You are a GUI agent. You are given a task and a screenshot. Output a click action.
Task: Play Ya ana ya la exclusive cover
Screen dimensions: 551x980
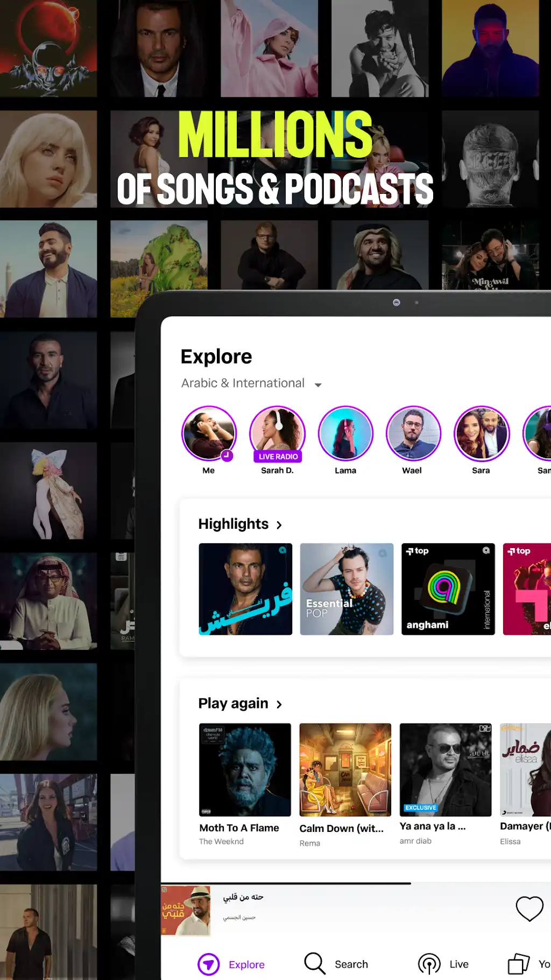[446, 769]
